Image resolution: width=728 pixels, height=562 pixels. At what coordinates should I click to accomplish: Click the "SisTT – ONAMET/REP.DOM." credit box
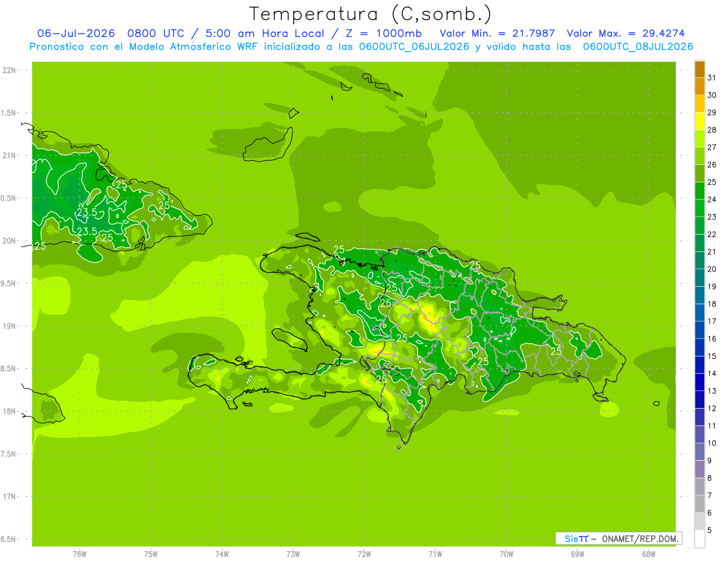[619, 538]
